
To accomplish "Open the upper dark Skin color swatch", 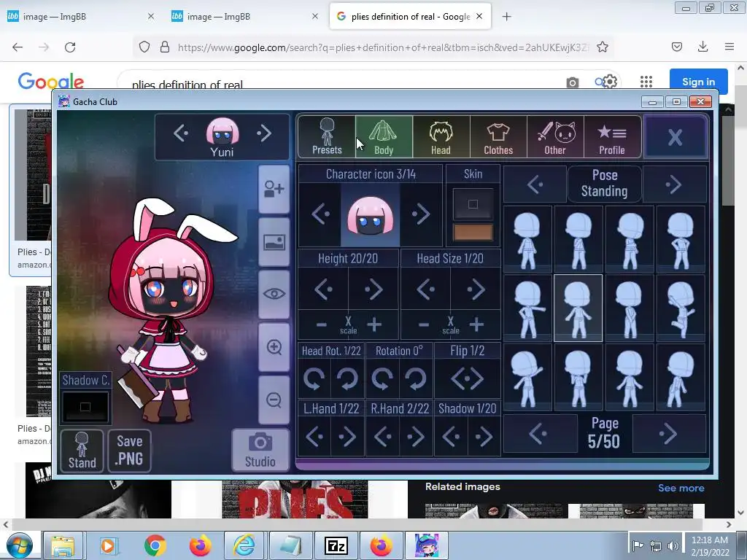I will 473,204.
